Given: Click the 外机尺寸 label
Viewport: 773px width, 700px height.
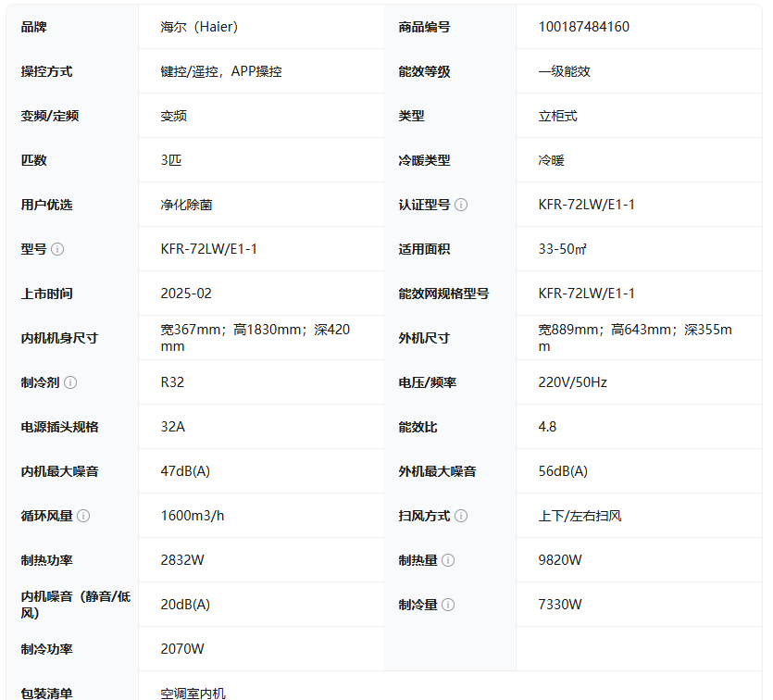Looking at the screenshot, I should [425, 338].
